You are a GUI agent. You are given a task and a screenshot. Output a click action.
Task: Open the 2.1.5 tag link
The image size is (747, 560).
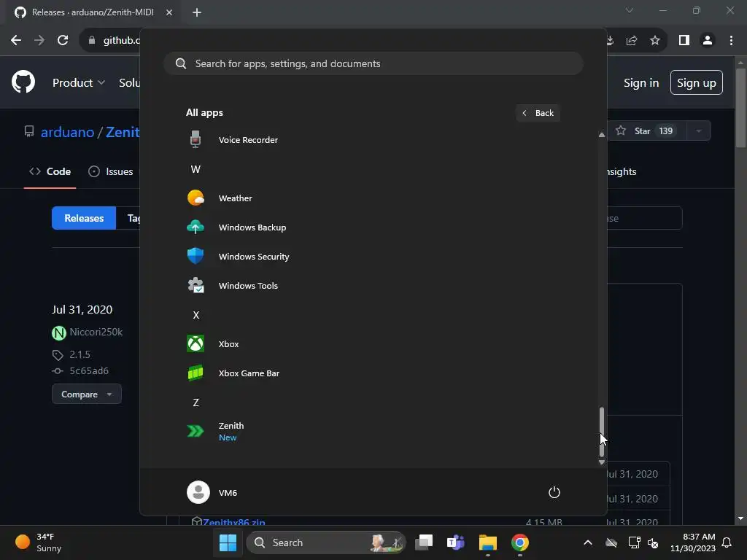(x=80, y=354)
